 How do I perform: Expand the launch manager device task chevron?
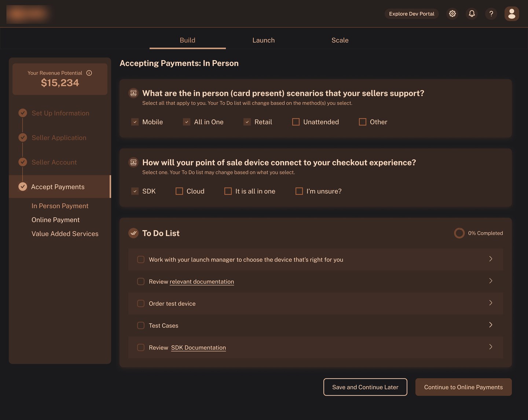click(x=491, y=259)
